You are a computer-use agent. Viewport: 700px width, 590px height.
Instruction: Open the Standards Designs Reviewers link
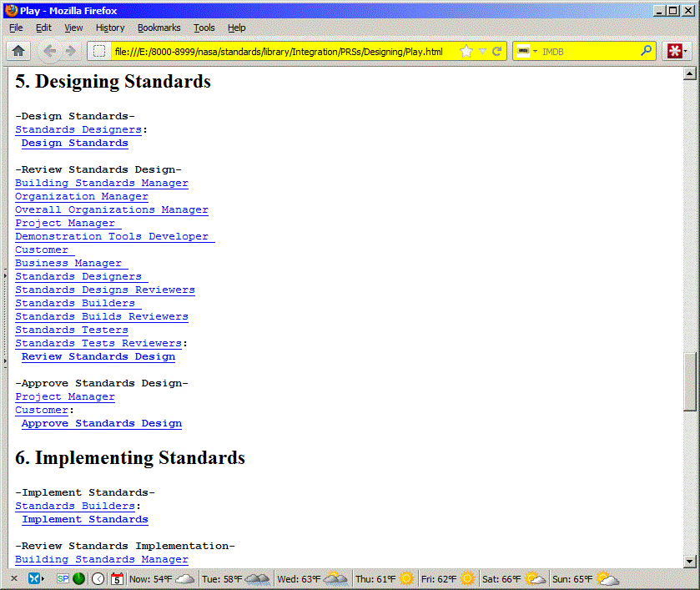tap(105, 290)
